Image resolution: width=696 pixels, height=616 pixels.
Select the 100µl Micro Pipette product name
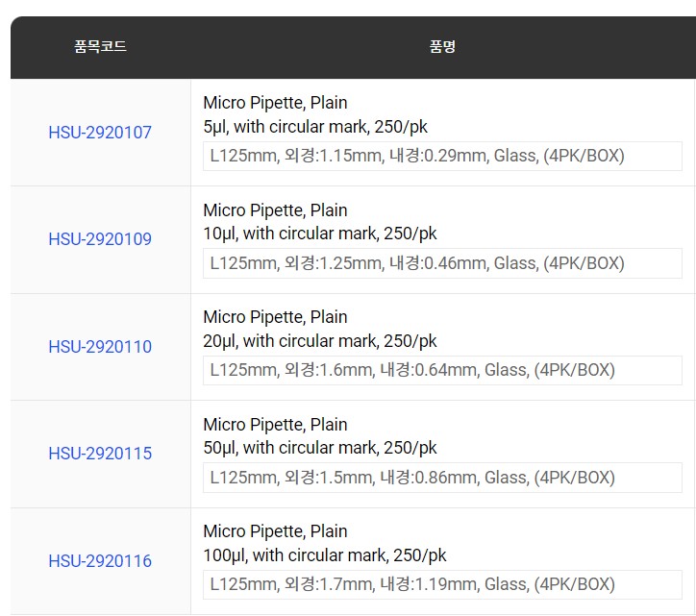(x=325, y=543)
